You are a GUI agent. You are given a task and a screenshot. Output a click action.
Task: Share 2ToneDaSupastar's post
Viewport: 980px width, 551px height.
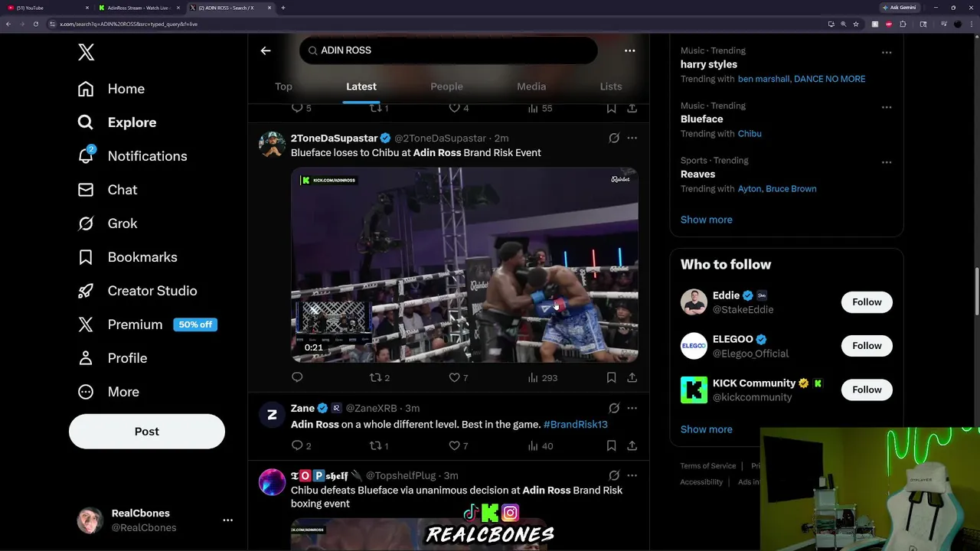click(632, 377)
